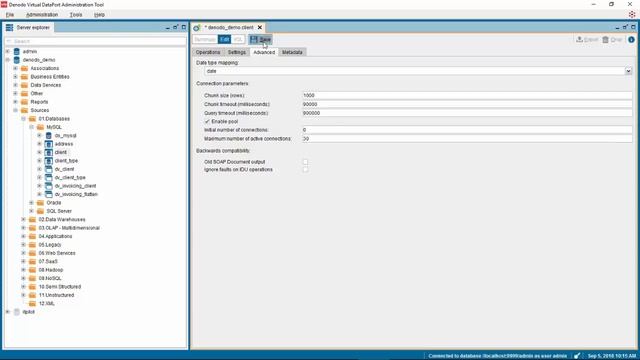Click the Data Services folder icon
This screenshot has height=360, width=640.
click(24, 85)
